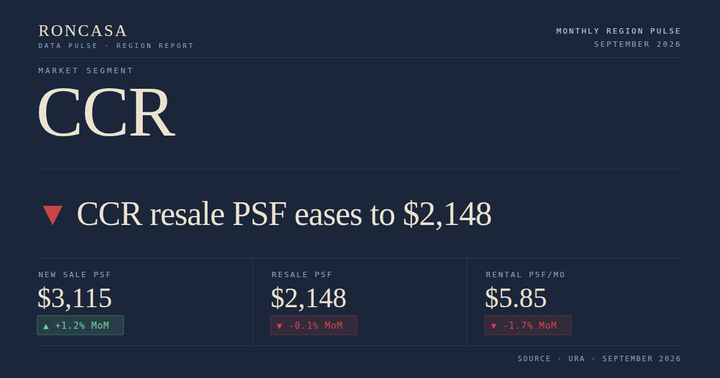
Task: Select the +1.2% MoM green badge
Action: (80, 325)
